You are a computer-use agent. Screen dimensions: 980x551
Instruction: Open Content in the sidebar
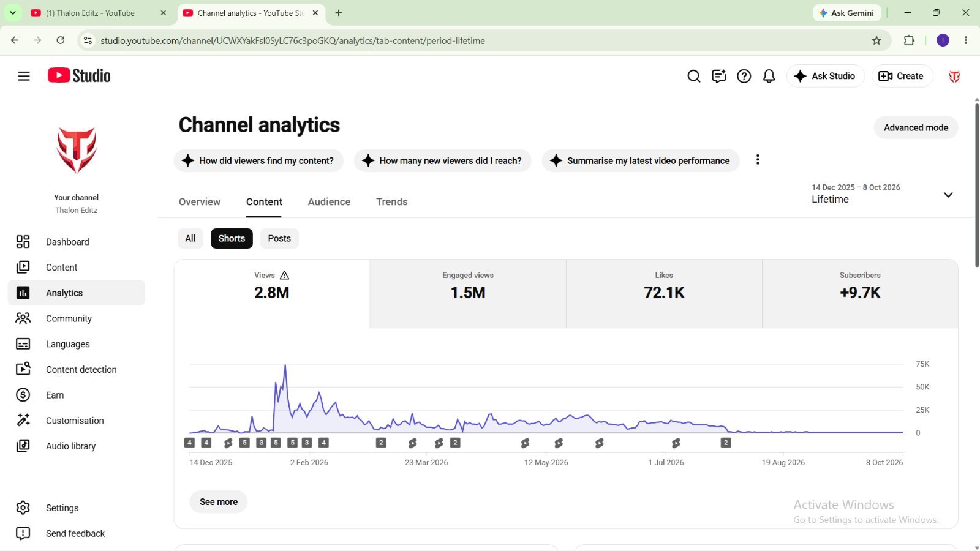tap(77, 268)
